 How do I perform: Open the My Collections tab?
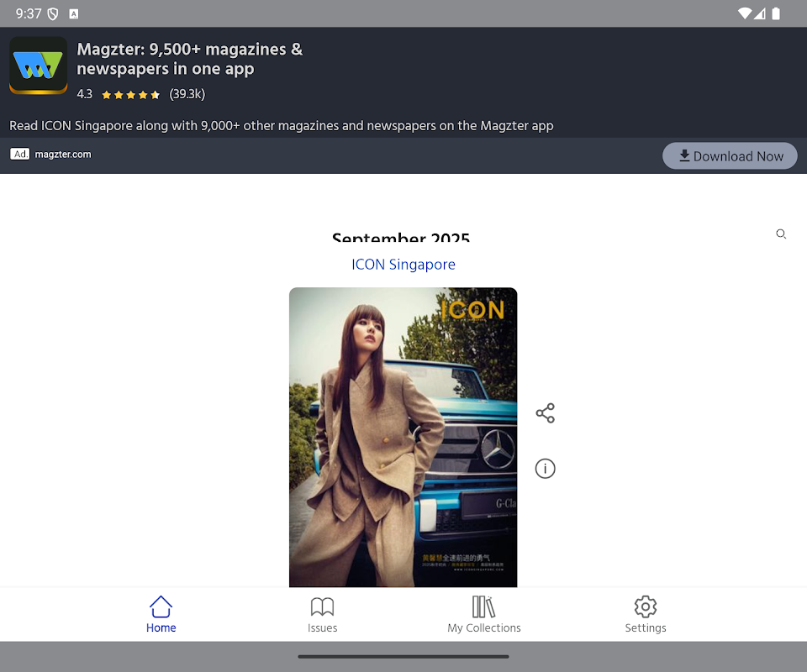[484, 614]
